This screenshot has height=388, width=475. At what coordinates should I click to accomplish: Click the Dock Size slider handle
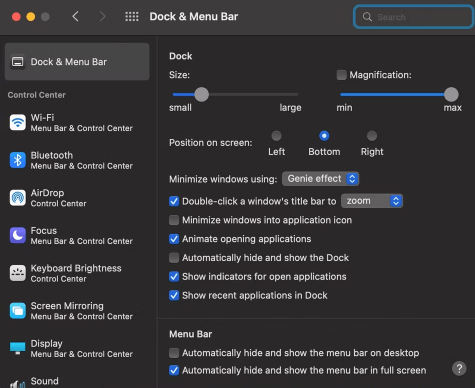click(x=201, y=94)
